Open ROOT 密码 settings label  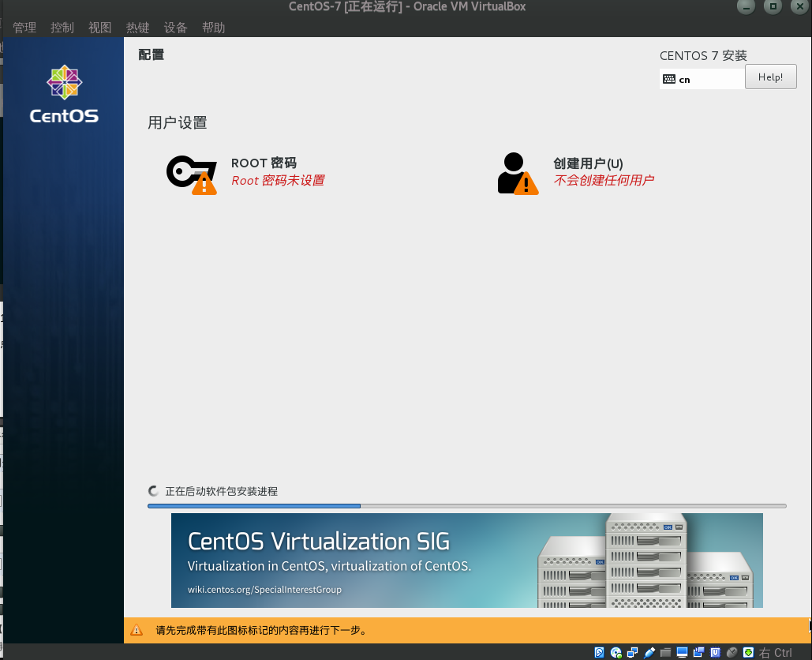point(264,163)
